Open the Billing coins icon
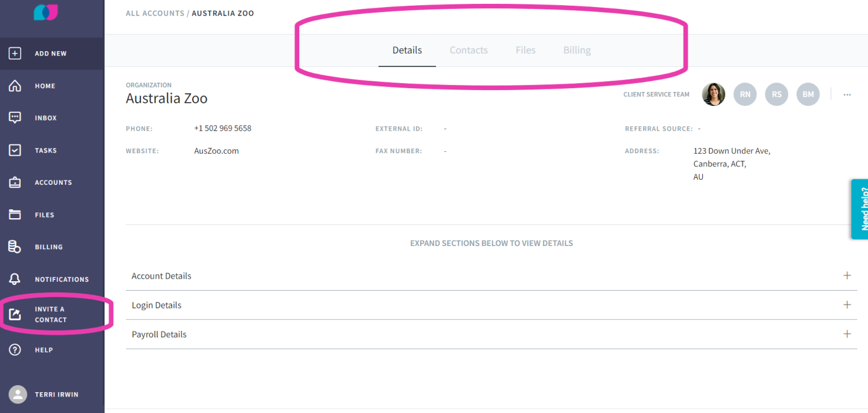Viewport: 868px width, 413px height. [14, 247]
